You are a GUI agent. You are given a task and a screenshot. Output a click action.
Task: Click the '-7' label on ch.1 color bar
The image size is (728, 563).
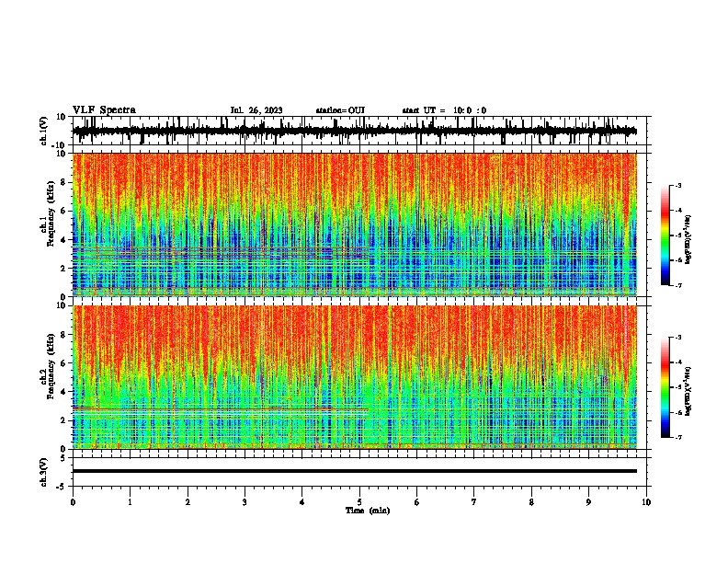pos(677,285)
